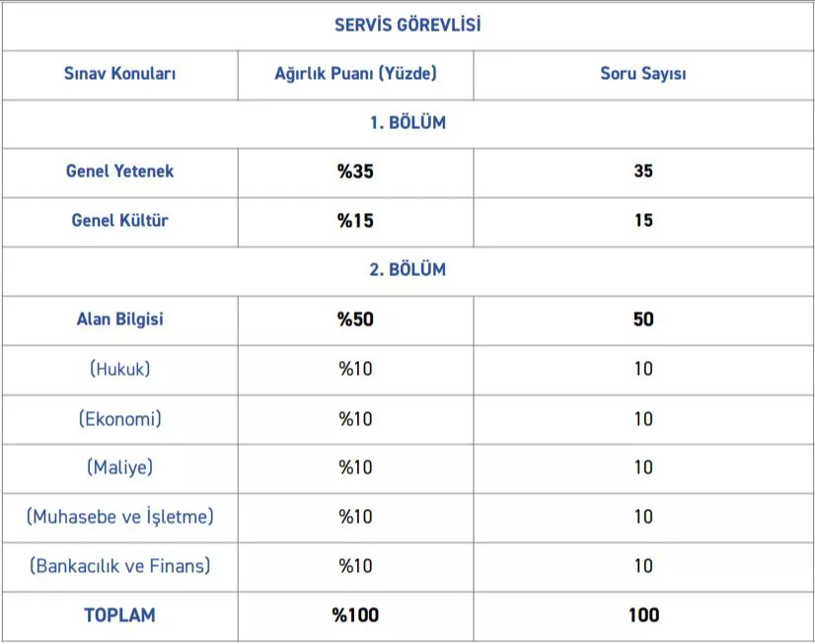Click the SERVİS GÖREVLİSİ title cell
815x644 pixels.
coord(407,26)
